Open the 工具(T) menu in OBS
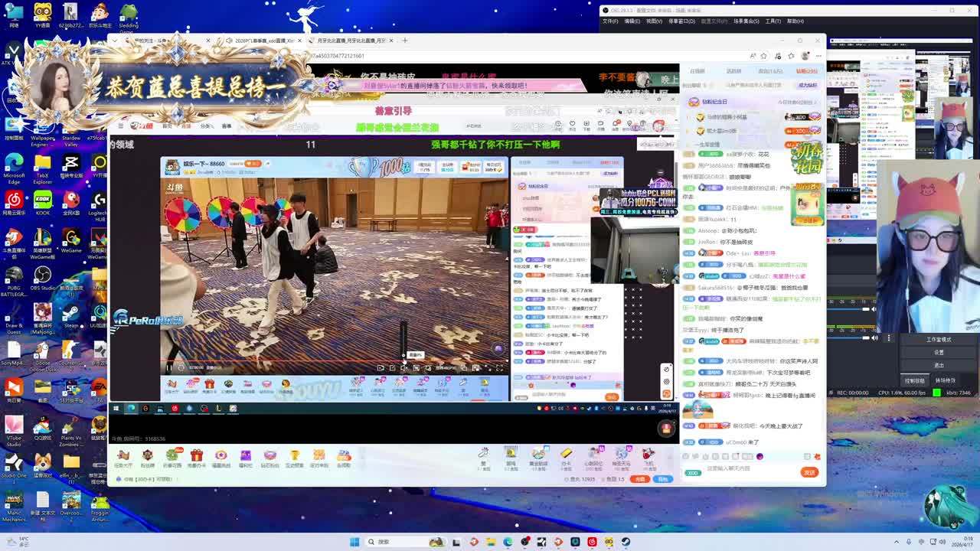The image size is (980, 551). (x=773, y=21)
